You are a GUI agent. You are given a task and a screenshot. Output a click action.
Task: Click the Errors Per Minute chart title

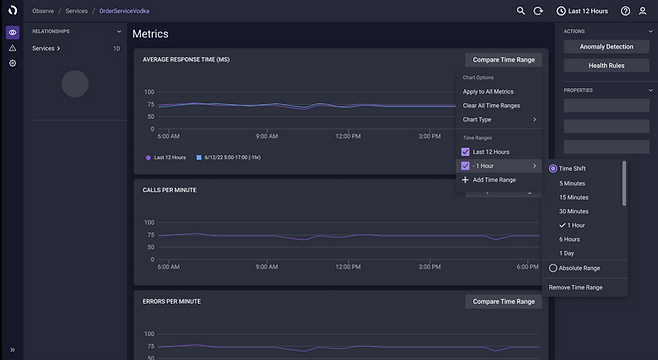pyautogui.click(x=172, y=301)
